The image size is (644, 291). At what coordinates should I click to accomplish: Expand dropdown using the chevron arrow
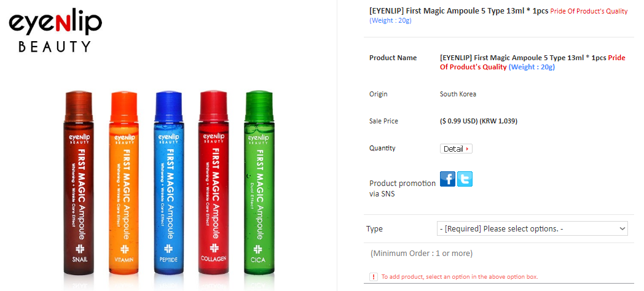[622, 228]
